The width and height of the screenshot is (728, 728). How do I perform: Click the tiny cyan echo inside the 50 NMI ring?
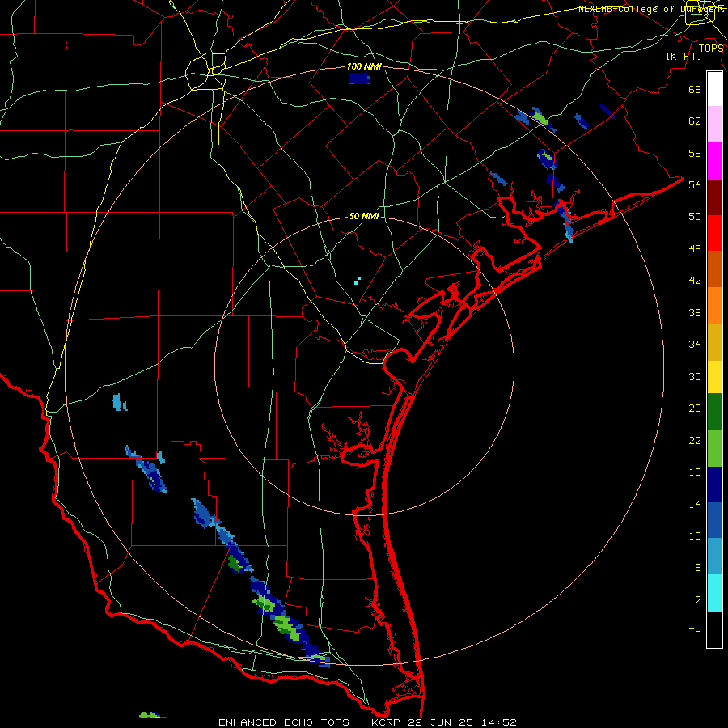point(358,281)
